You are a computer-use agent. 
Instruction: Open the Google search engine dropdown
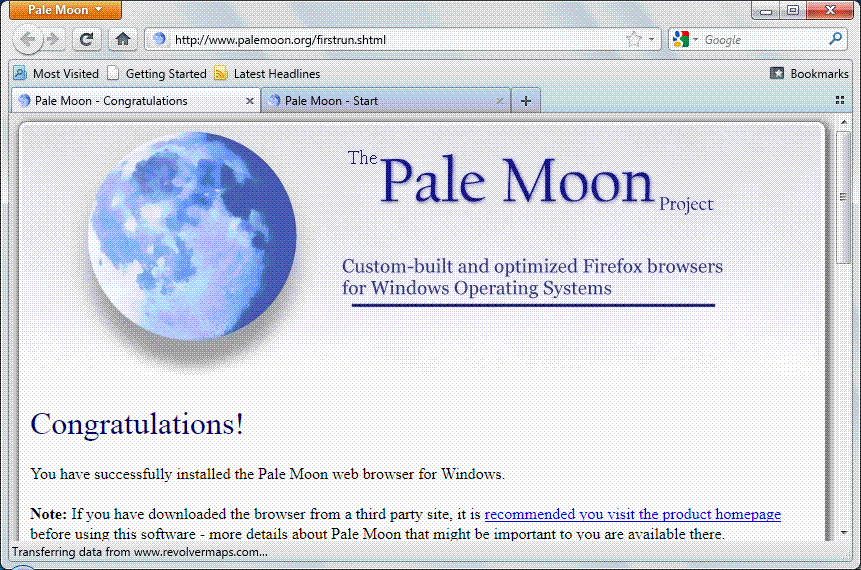tap(686, 40)
